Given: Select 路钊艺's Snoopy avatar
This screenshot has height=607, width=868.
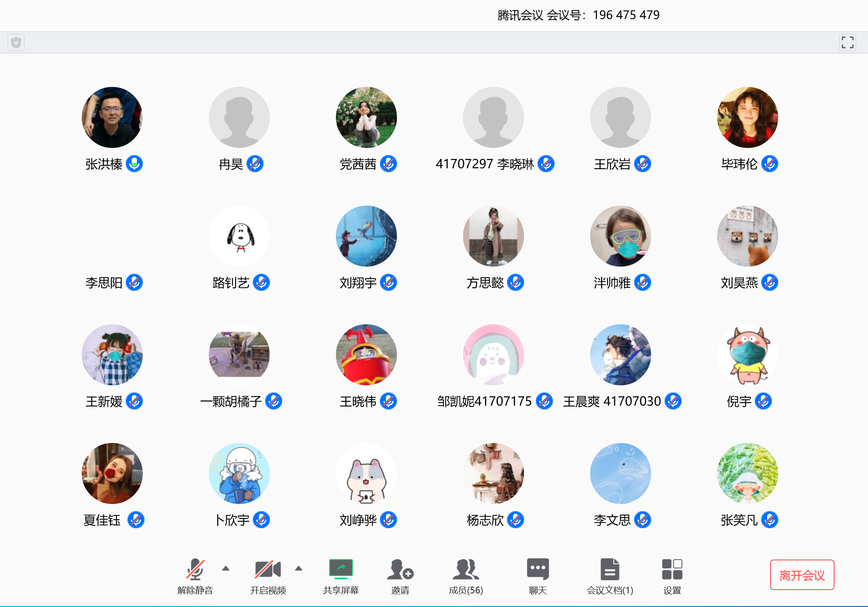Looking at the screenshot, I should pos(239,236).
